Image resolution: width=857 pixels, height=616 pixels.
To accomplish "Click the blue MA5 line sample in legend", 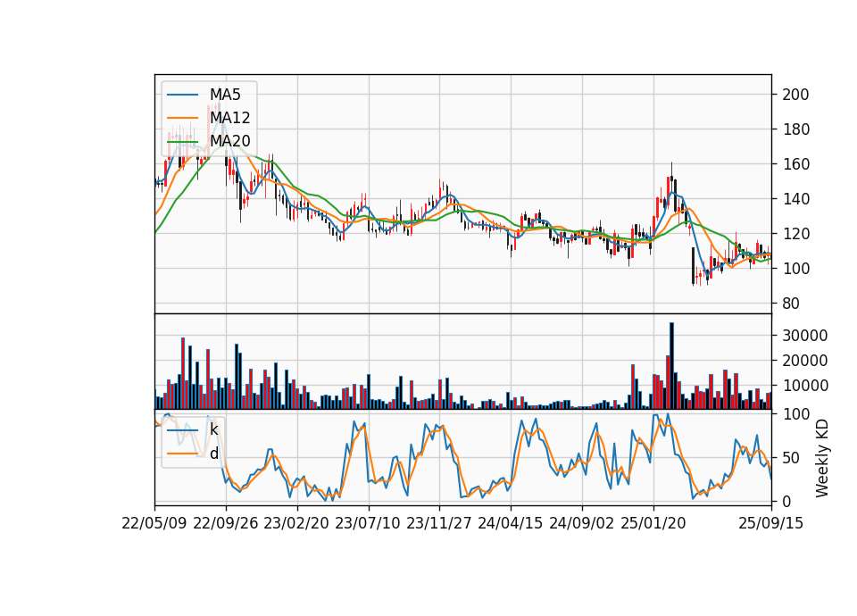I will (x=182, y=96).
